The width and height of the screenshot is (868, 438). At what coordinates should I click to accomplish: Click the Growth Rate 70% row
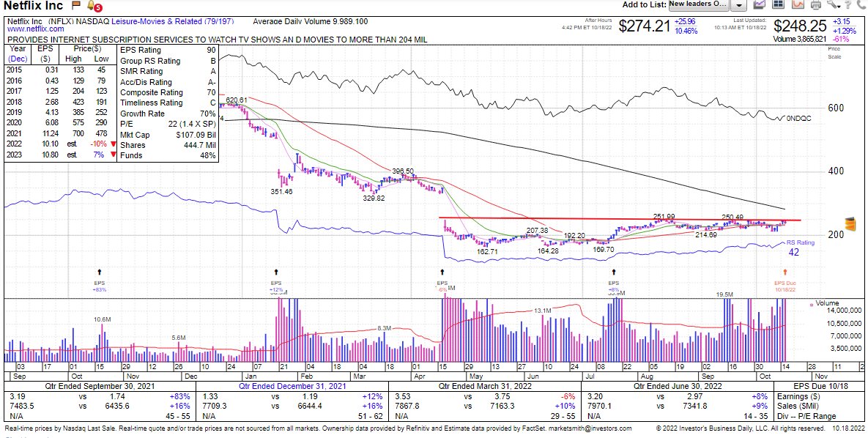(168, 114)
